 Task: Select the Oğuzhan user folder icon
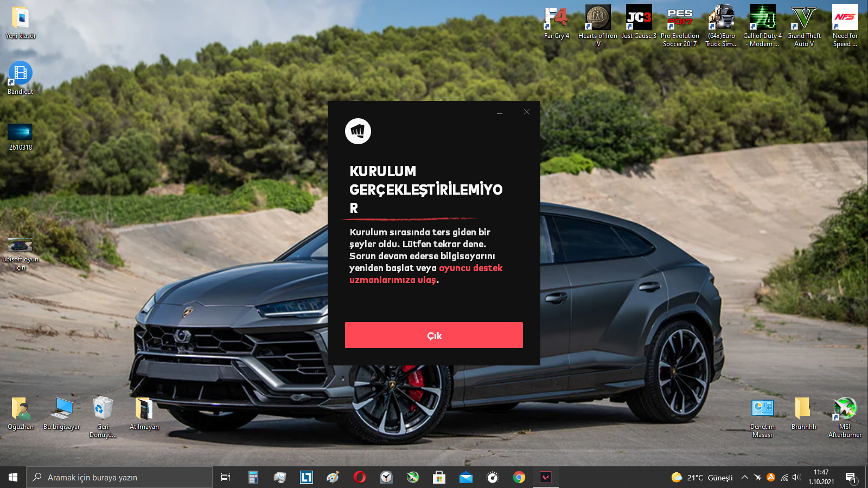[21, 413]
